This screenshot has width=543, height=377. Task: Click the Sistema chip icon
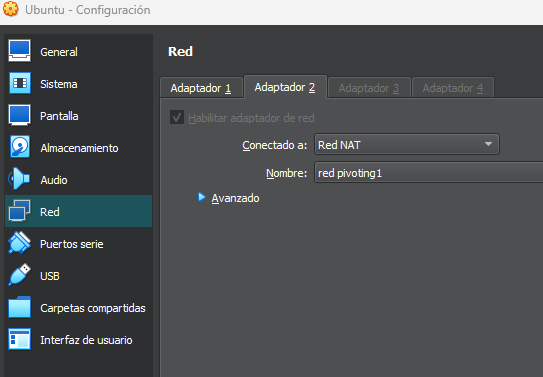19,83
